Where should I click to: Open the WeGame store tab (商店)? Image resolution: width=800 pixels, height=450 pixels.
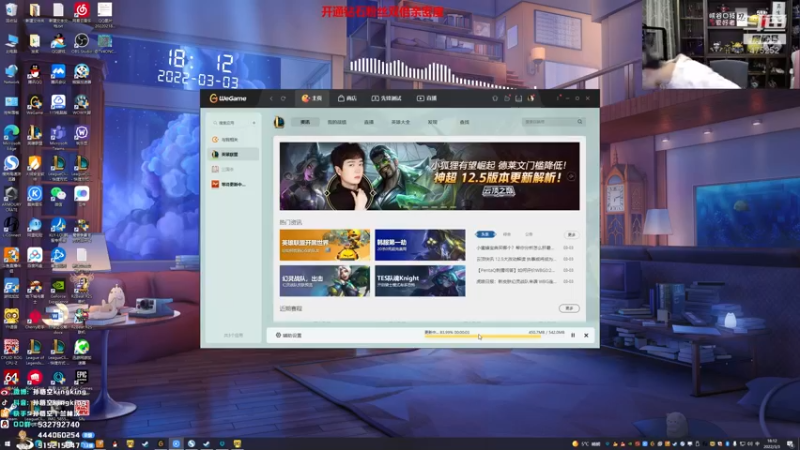tap(347, 98)
